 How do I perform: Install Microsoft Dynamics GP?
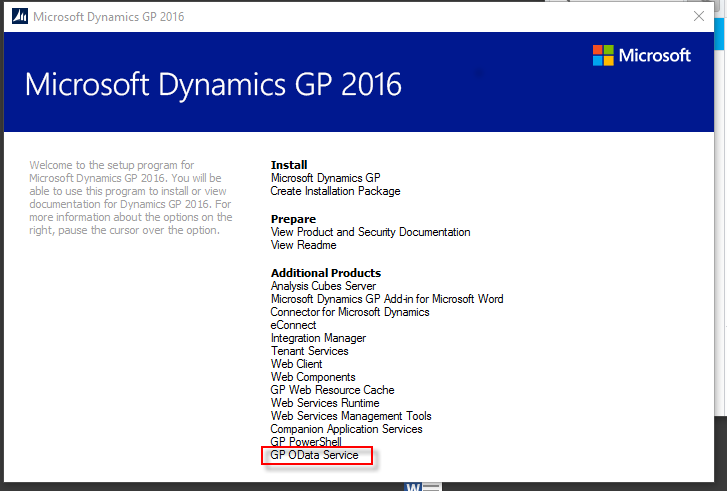(x=325, y=178)
